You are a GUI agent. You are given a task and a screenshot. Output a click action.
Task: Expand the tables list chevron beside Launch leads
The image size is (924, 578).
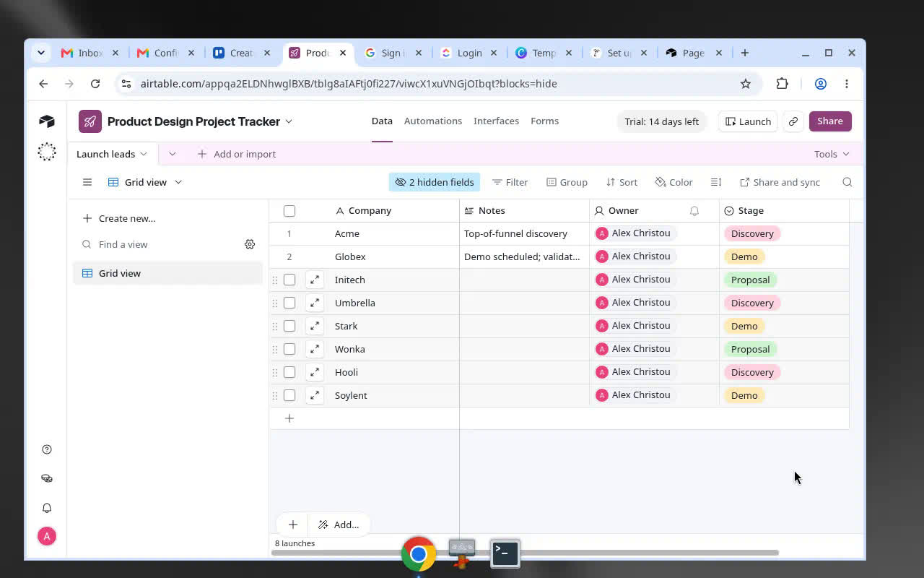172,154
